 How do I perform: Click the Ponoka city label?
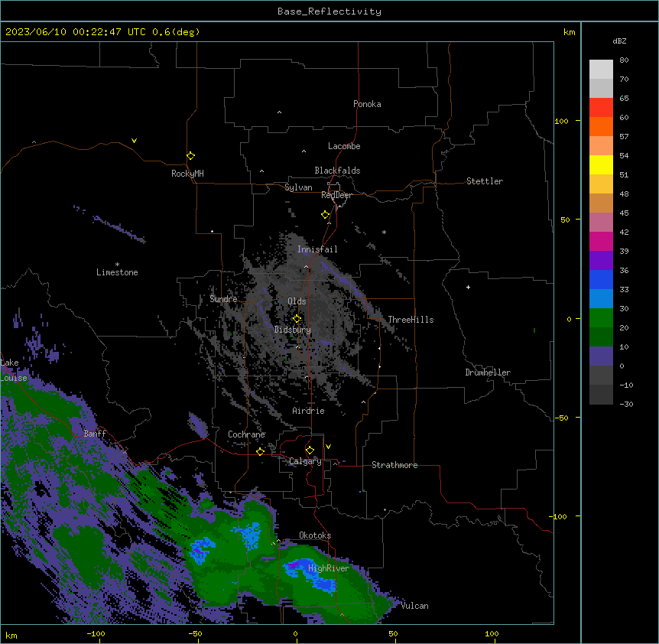click(367, 104)
